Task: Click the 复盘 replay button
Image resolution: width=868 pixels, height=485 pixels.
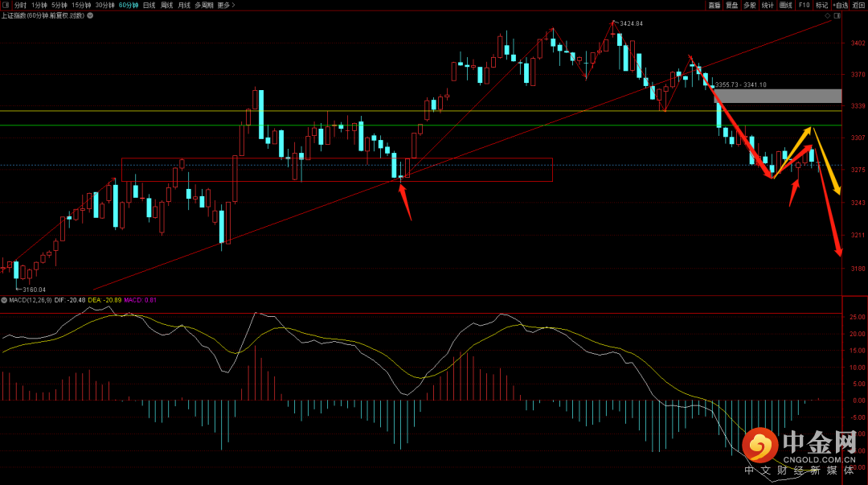Action: [732, 5]
